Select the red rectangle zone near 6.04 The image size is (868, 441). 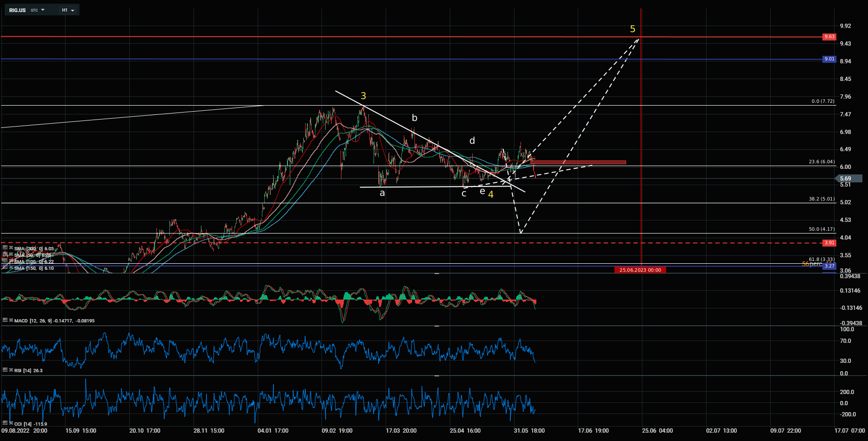(x=579, y=162)
